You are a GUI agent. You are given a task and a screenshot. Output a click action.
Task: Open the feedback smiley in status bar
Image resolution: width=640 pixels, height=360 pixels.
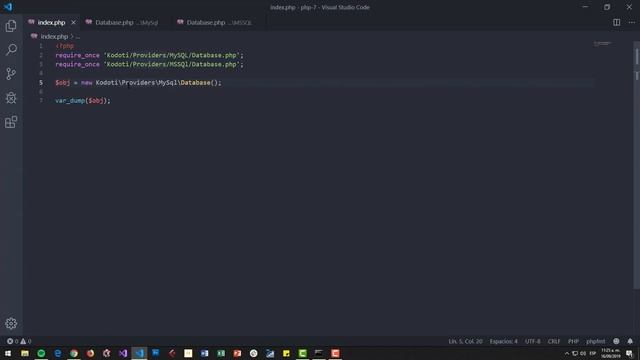(616, 341)
